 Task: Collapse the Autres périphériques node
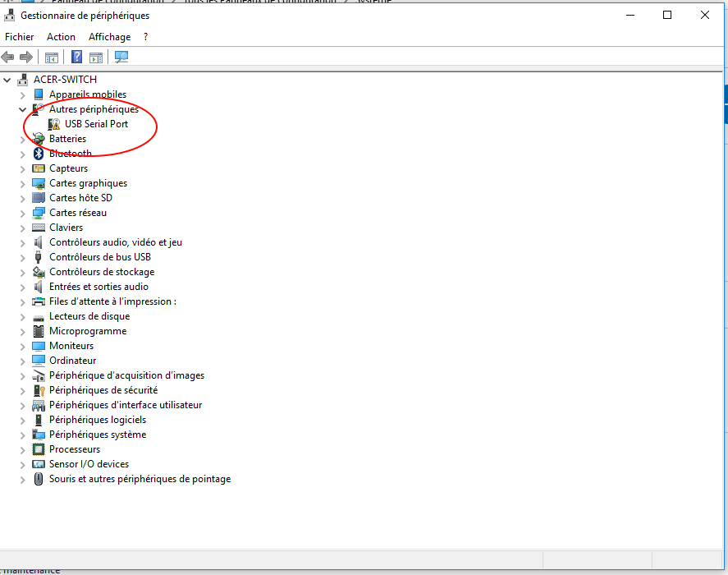click(x=23, y=109)
